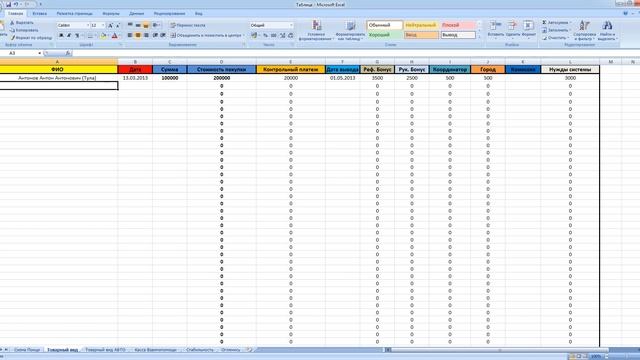Viewport: 640px width, 360px height.
Task: Align cell text to the left
Action: click(130, 36)
